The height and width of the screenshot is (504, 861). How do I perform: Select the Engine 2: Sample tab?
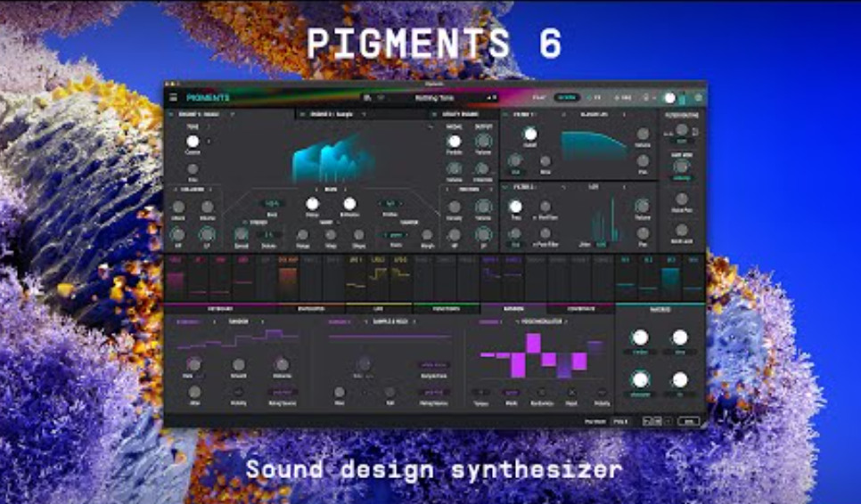pos(331,115)
